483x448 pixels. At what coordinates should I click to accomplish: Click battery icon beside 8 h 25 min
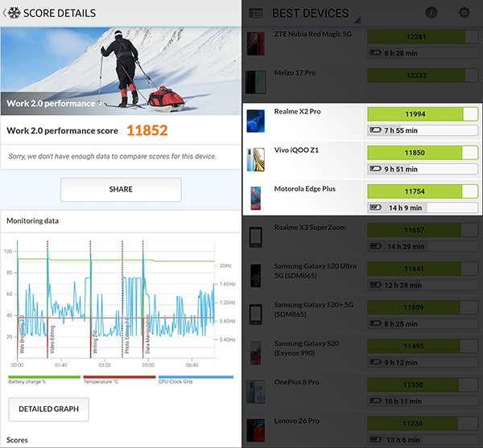(x=375, y=323)
